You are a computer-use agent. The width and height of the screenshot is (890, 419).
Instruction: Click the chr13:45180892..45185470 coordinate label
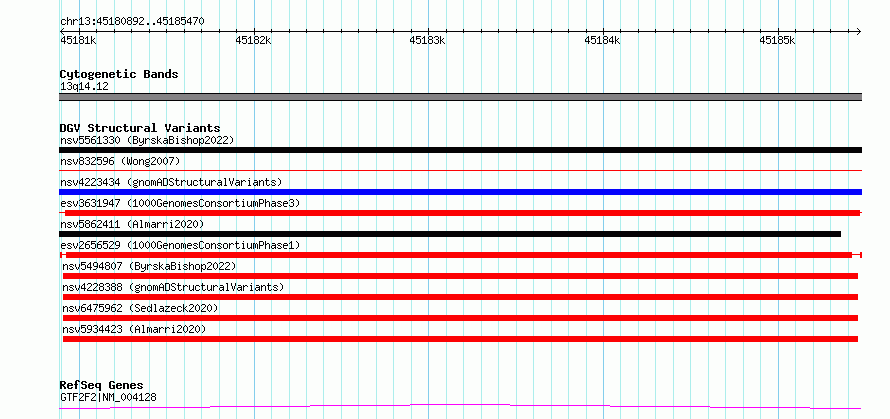click(132, 22)
